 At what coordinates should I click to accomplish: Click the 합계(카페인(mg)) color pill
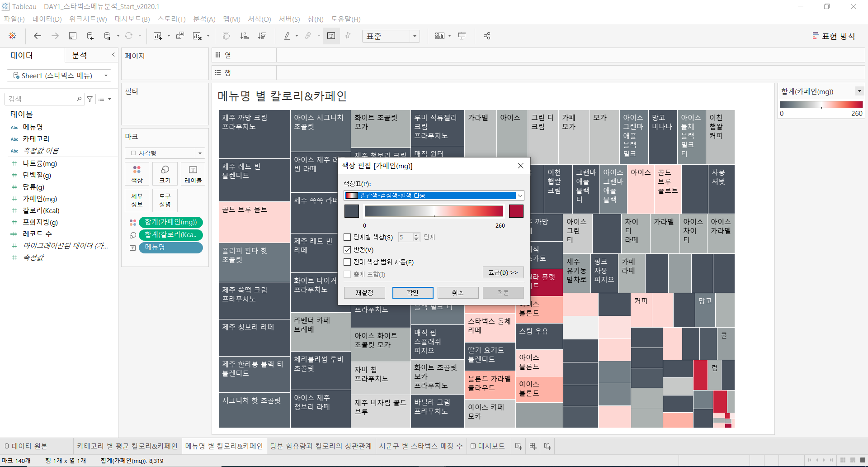(171, 222)
